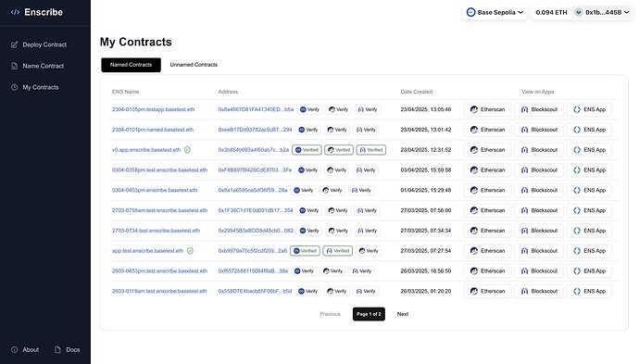The image size is (639, 364).
Task: Open ENS App for v0.app.enscribe row
Action: tap(589, 150)
